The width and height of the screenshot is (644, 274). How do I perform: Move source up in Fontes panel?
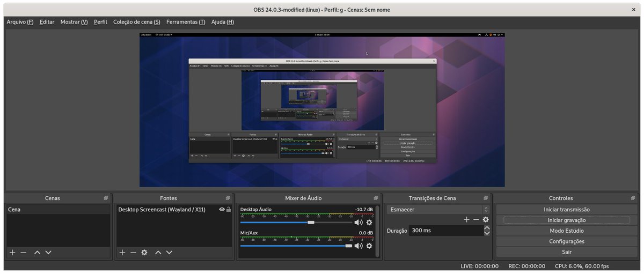point(158,252)
